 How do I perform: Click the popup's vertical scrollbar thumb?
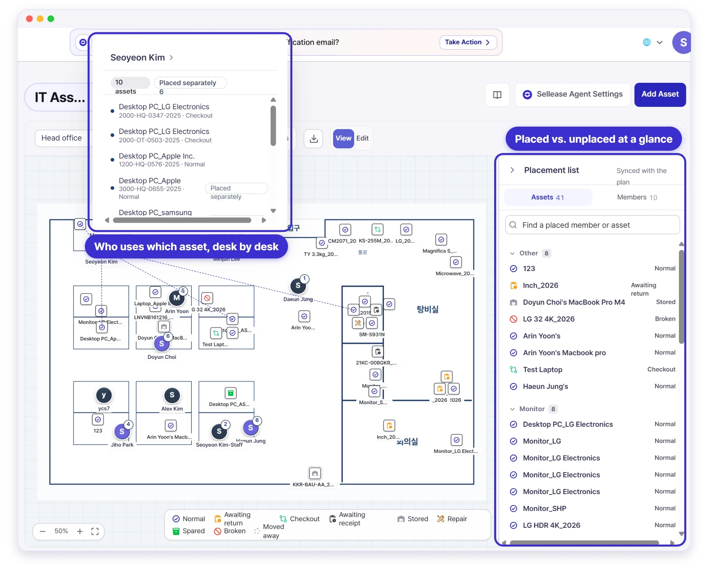[273, 126]
